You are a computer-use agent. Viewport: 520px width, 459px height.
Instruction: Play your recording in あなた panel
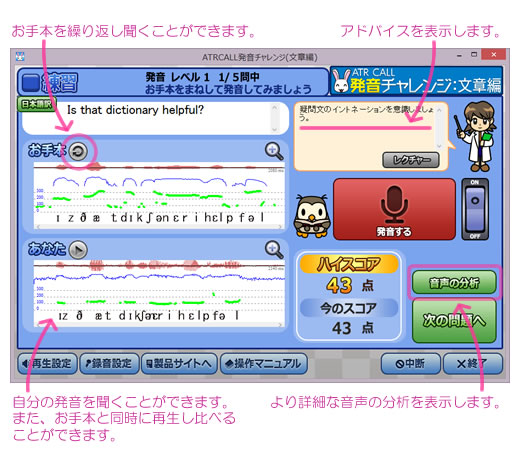point(78,249)
